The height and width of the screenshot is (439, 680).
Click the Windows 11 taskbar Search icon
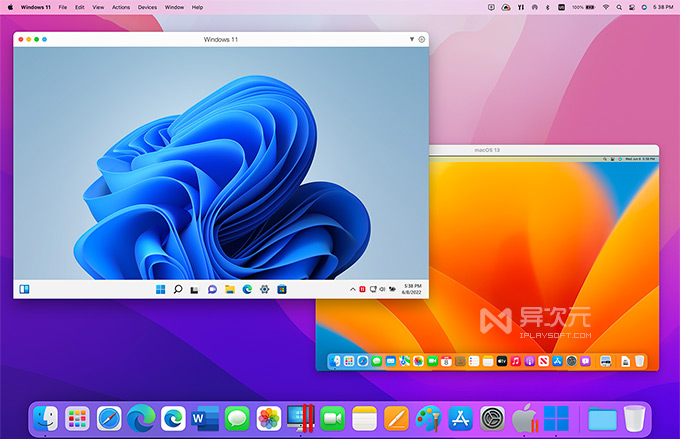coord(178,289)
